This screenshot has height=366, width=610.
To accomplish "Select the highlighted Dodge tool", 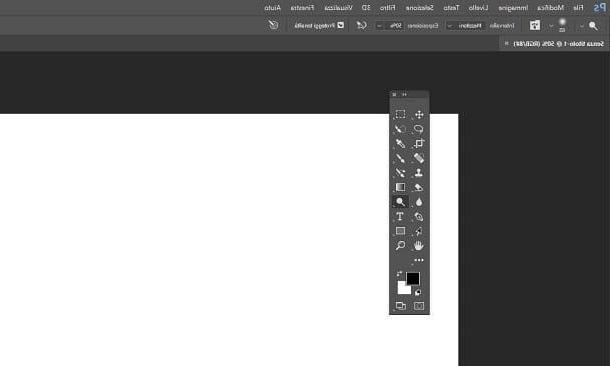I will click(x=400, y=201).
